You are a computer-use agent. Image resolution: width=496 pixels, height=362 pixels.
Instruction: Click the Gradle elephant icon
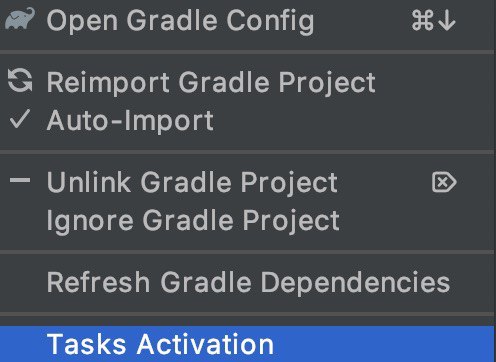20,19
